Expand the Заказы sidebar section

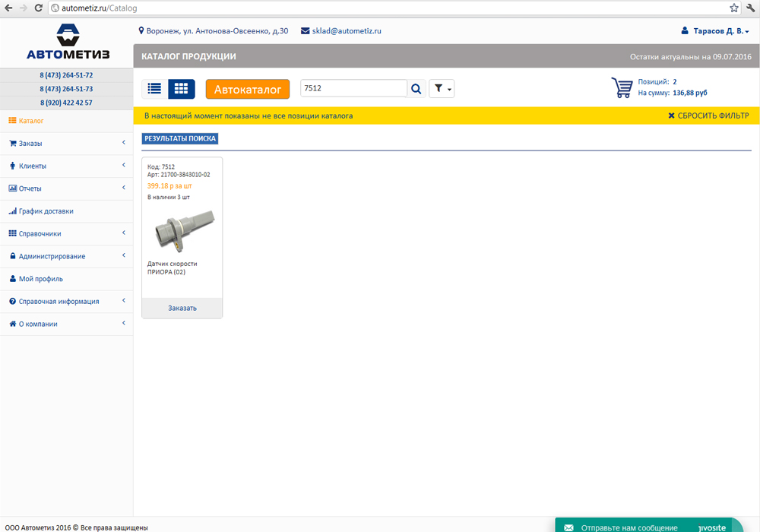[30, 143]
